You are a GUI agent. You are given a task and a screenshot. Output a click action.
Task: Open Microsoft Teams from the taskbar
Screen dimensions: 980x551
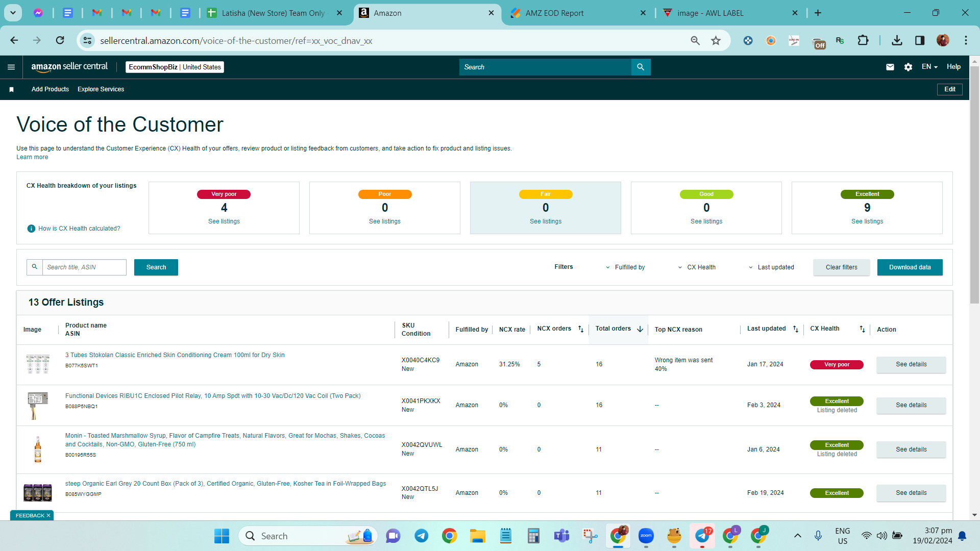coord(562,536)
